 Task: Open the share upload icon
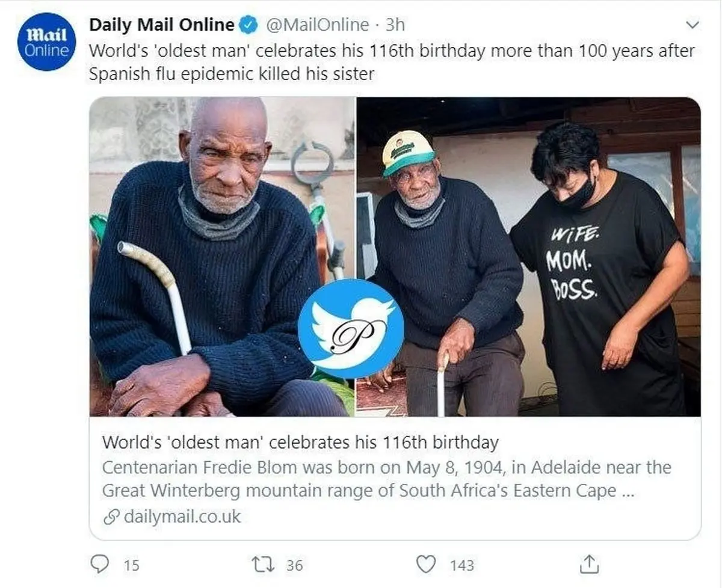[588, 564]
